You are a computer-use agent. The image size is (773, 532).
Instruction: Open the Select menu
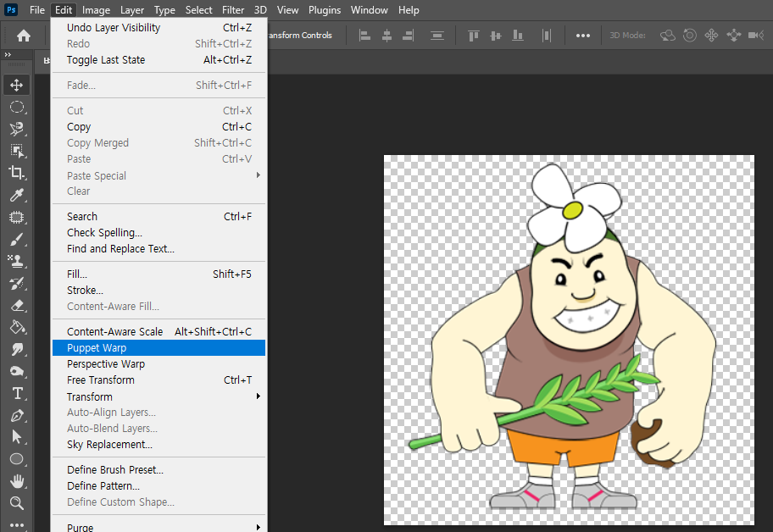click(198, 10)
